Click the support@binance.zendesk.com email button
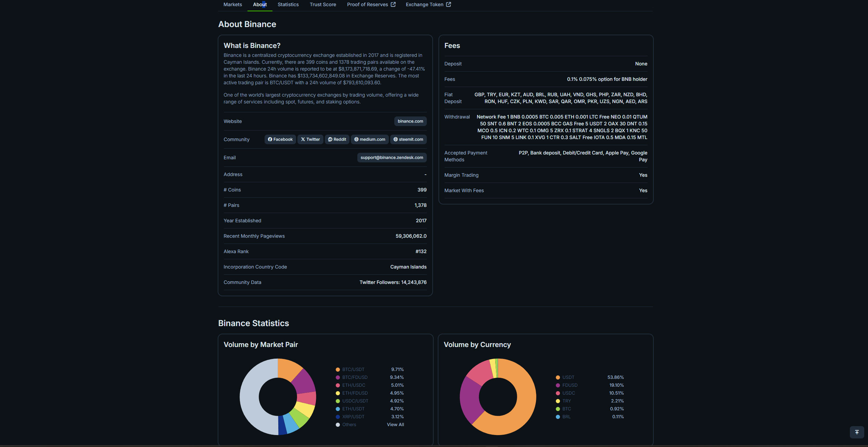This screenshot has height=447, width=868. [x=392, y=158]
